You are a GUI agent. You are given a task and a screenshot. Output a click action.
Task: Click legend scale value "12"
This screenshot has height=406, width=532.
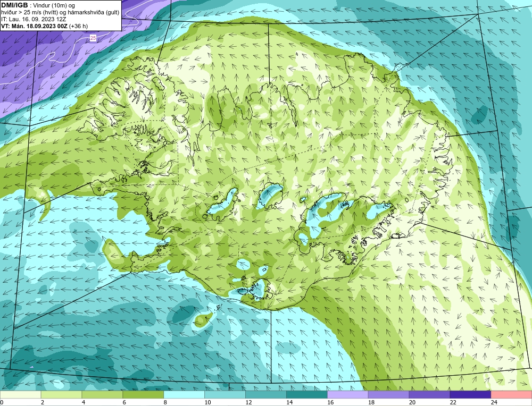[248, 402]
